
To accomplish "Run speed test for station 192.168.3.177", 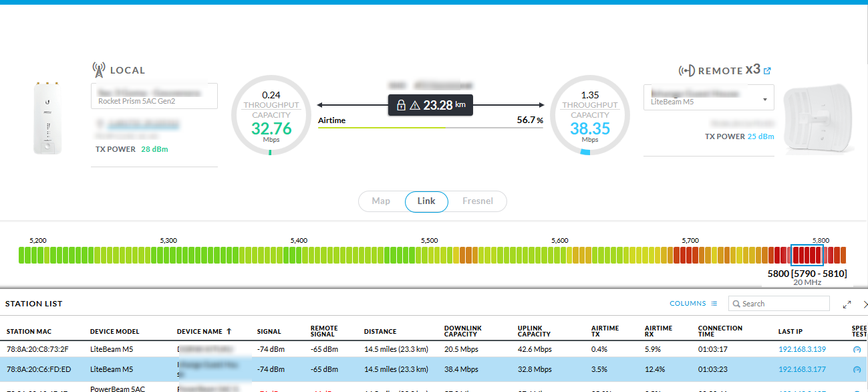I will pos(857,369).
